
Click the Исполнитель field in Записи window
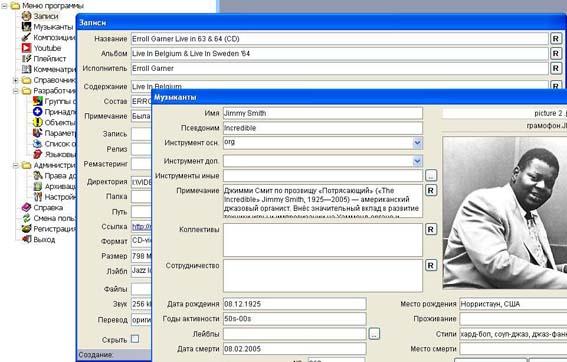[340, 68]
